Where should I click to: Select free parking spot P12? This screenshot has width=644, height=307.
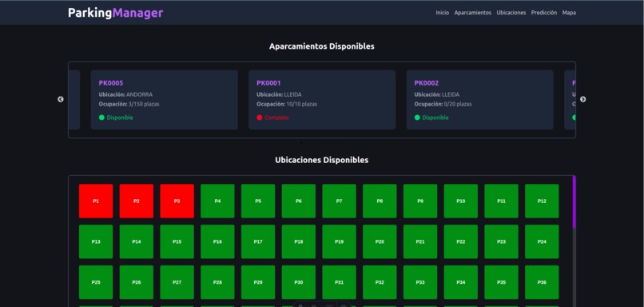543,201
